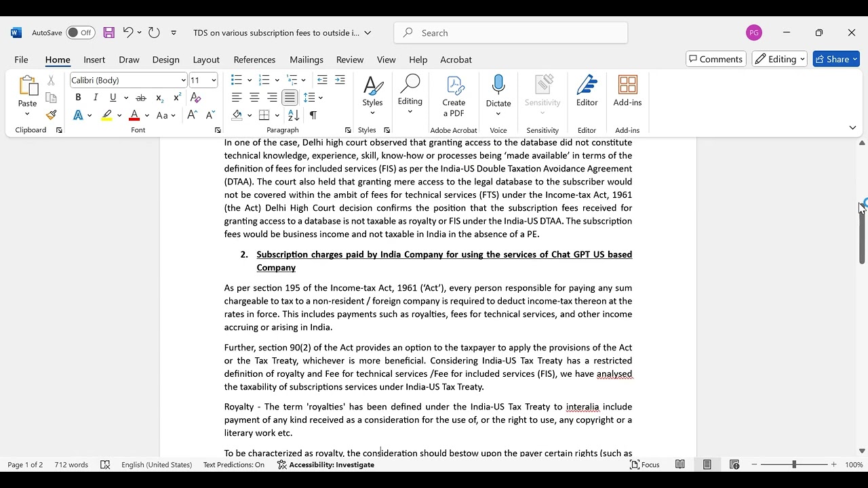Cut selection using the scissors icon

coord(51,80)
